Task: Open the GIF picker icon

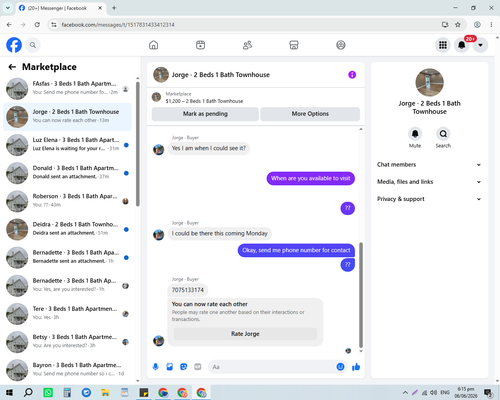Action: 198,367
